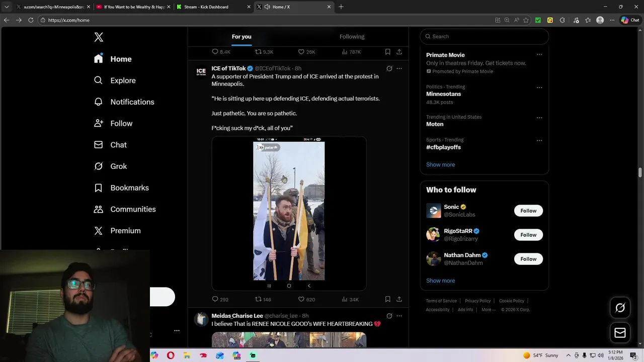Reload the page in browser toolbar
This screenshot has width=644, height=362.
tap(31, 20)
